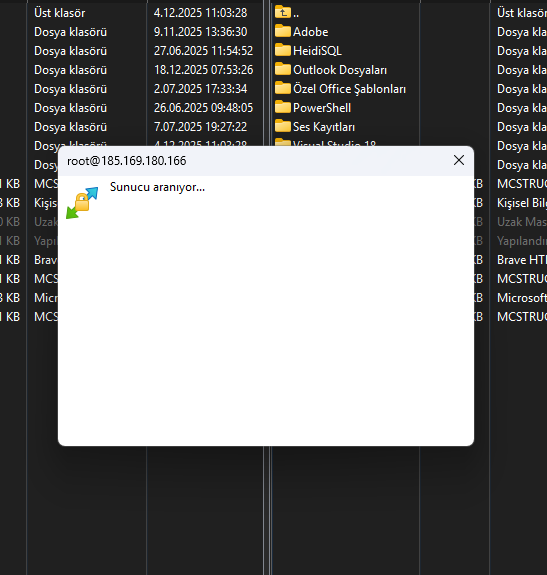
Task: Click the PowerShell folder name
Action: tap(322, 108)
